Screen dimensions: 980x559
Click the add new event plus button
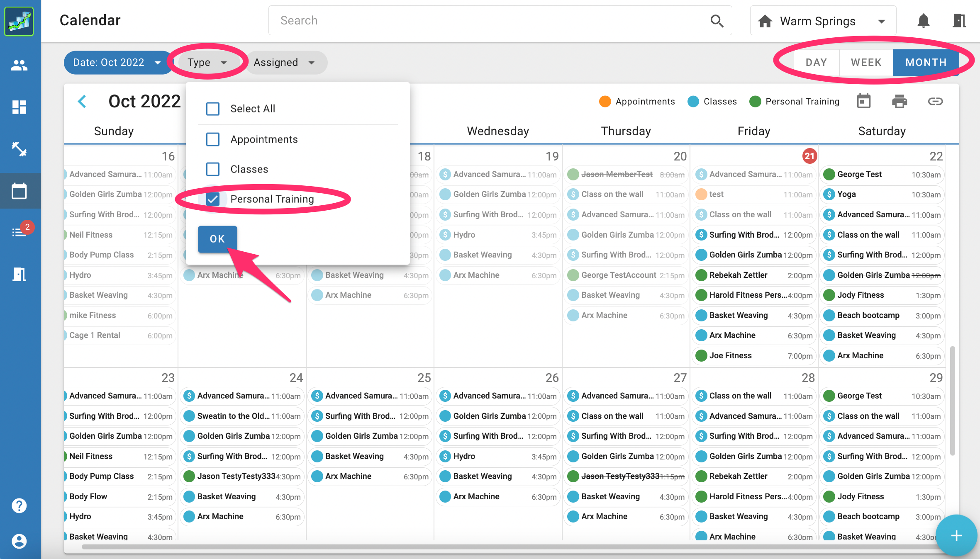(956, 535)
